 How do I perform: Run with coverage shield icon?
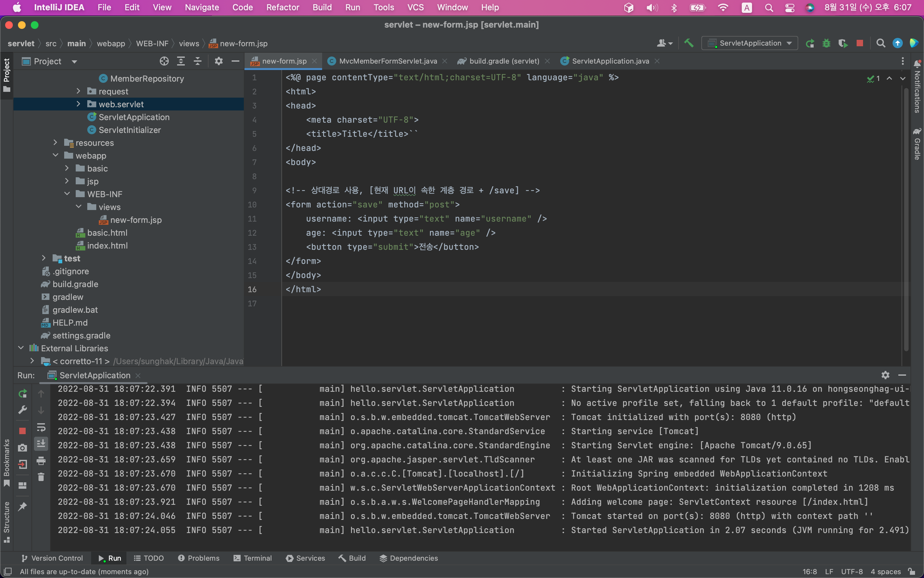coord(843,43)
